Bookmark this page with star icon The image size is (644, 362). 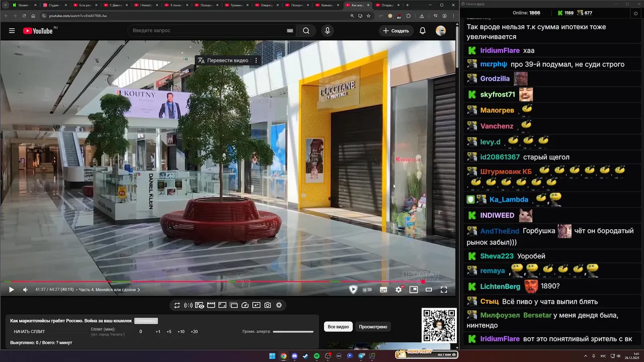pyautogui.click(x=368, y=16)
